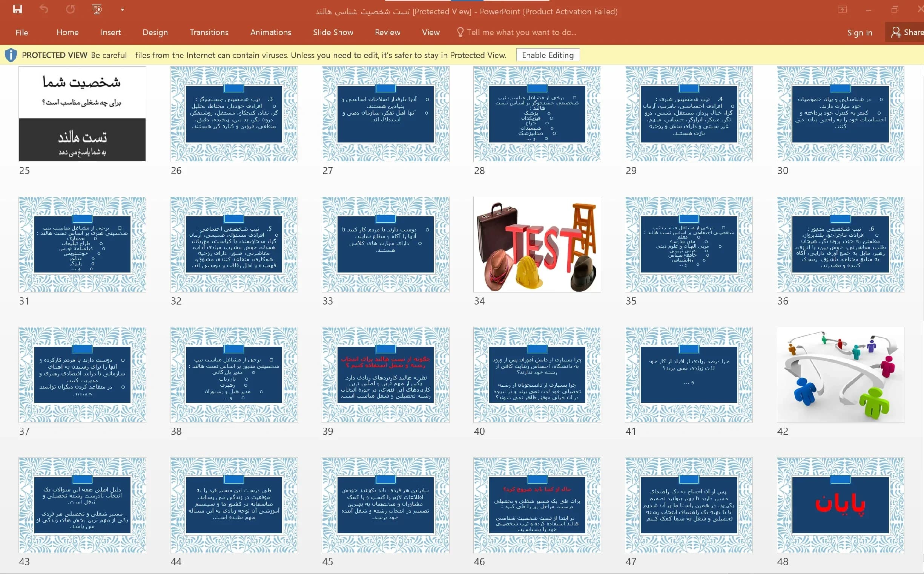
Task: Click the Redo icon in the title bar
Action: tap(70, 9)
